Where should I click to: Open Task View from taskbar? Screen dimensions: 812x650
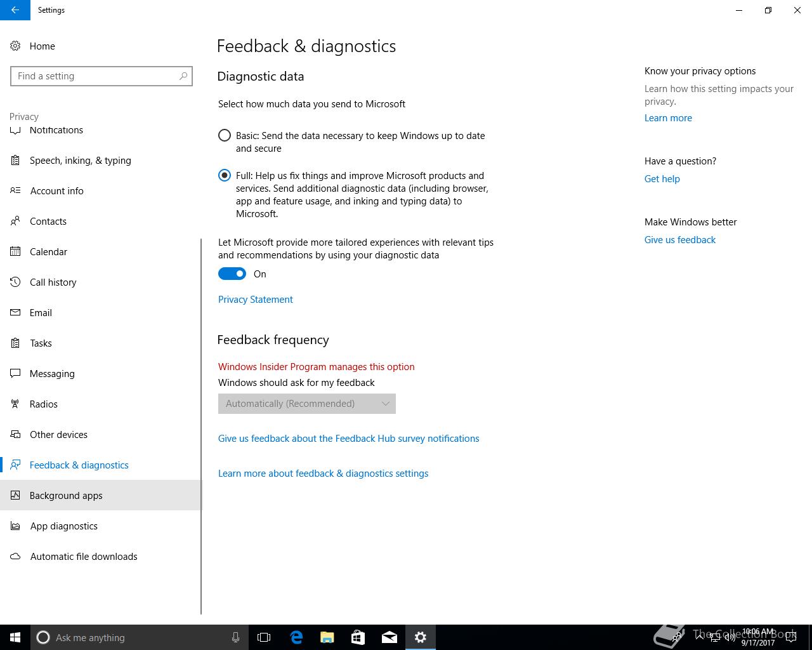pos(264,637)
